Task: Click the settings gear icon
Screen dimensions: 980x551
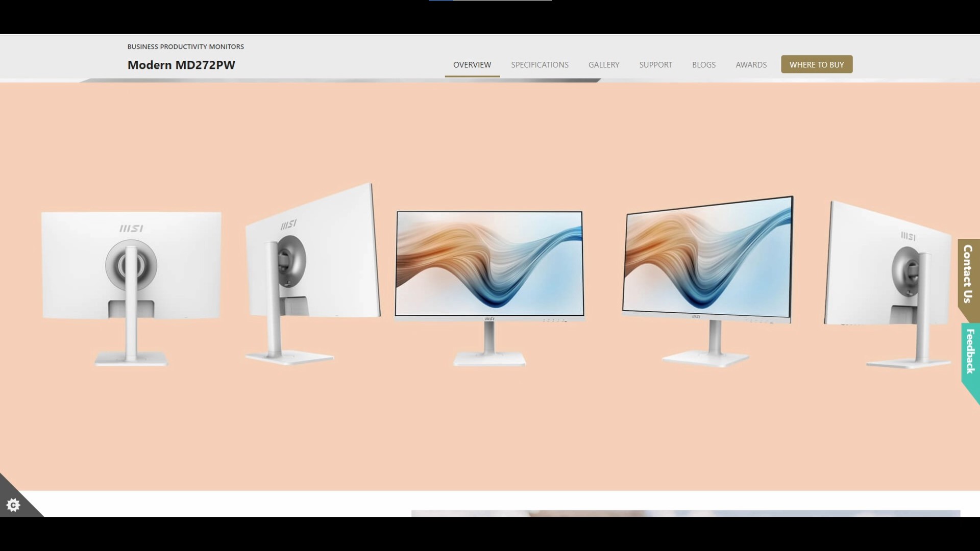Action: coord(13,505)
